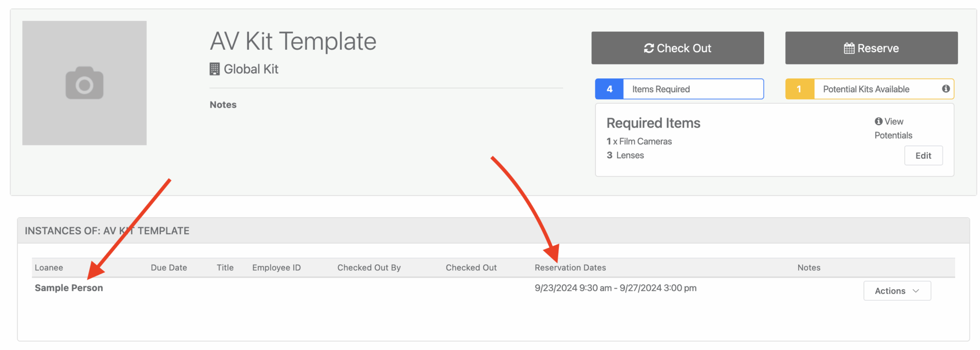Click the Lenses required item
Screen dimensions: 980x350
click(x=630, y=155)
